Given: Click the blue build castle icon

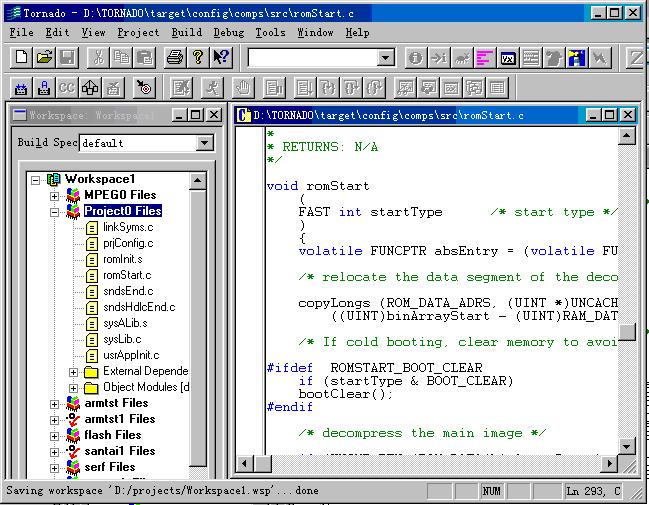Looking at the screenshot, I should pyautogui.click(x=21, y=87).
